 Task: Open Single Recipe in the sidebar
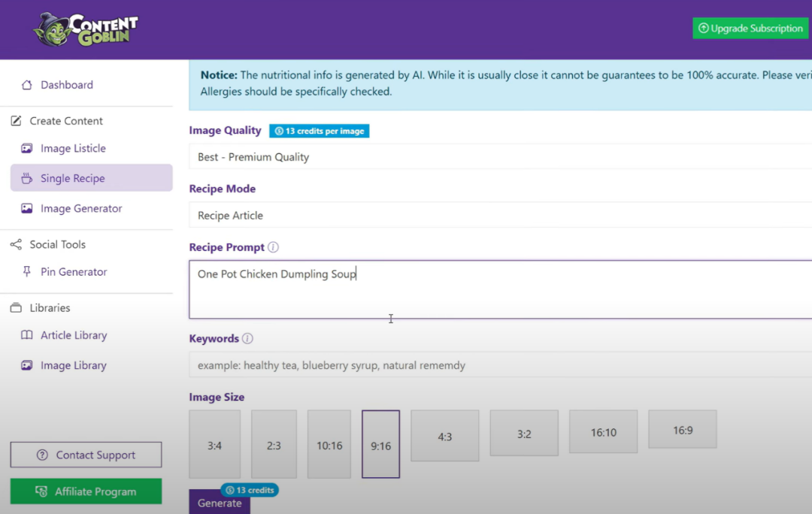coord(73,179)
